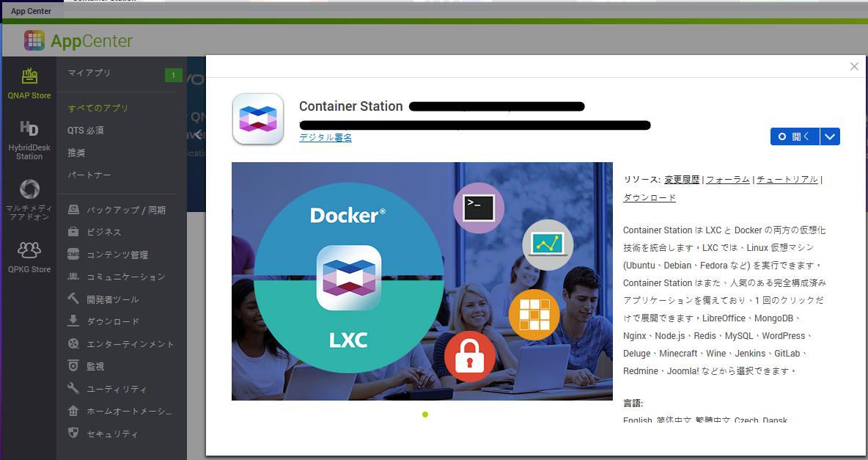Click the セキュリティ shield icon
This screenshot has width=868, height=460.
pyautogui.click(x=73, y=433)
